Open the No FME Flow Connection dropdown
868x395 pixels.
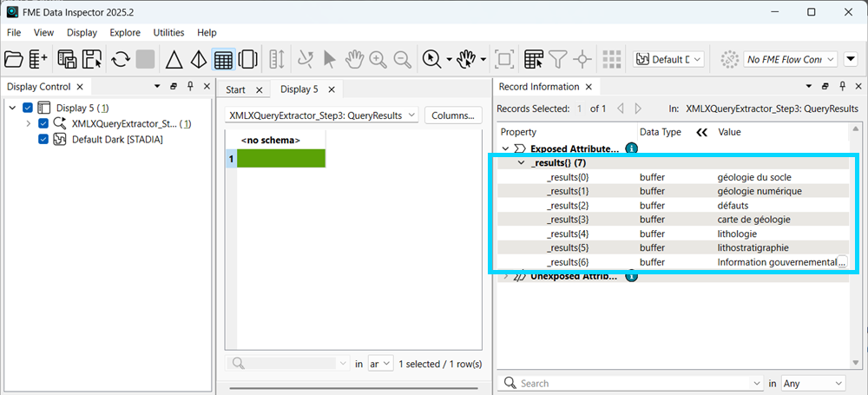[x=790, y=59]
